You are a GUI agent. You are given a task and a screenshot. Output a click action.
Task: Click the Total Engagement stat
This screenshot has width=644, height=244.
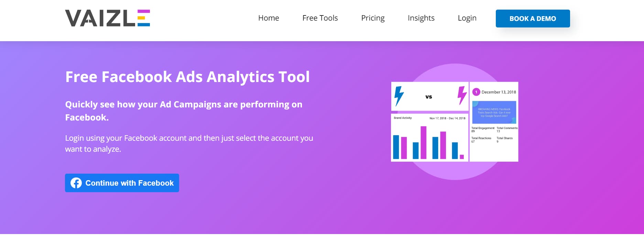pos(483,129)
